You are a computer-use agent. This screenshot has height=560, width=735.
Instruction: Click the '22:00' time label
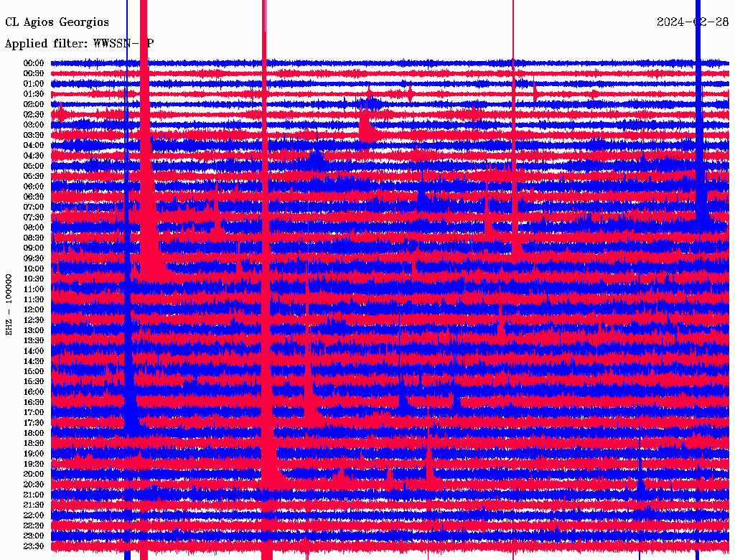click(34, 515)
